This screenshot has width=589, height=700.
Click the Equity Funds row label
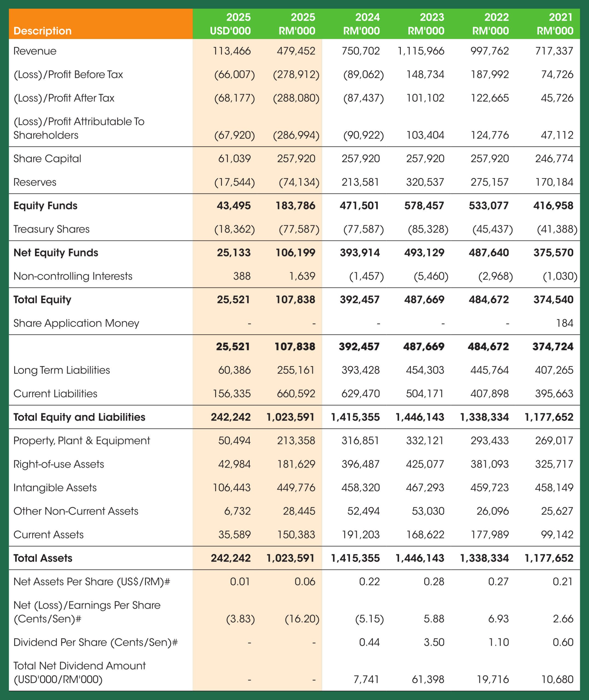tap(45, 206)
